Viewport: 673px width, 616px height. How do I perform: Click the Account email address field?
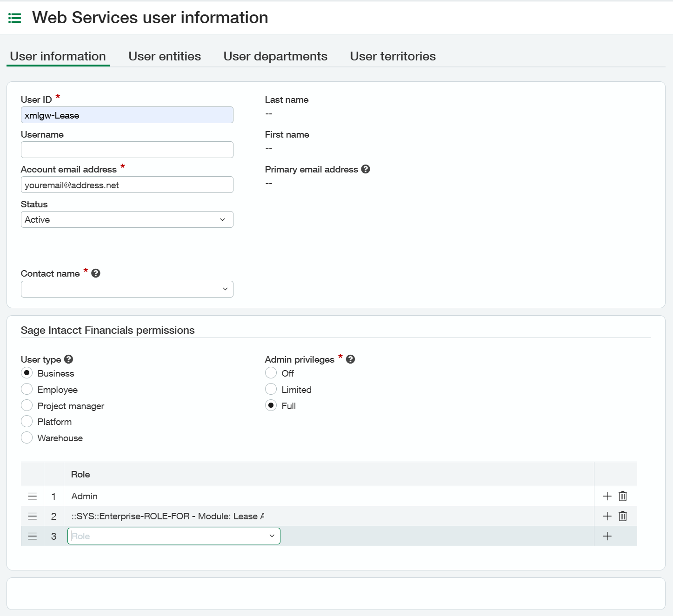click(x=127, y=185)
